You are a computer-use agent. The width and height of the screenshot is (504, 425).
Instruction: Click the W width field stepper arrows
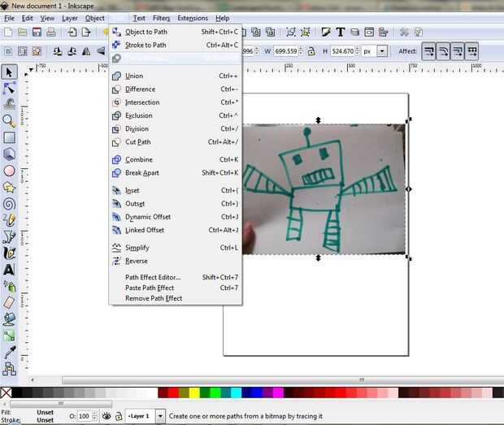[301, 51]
